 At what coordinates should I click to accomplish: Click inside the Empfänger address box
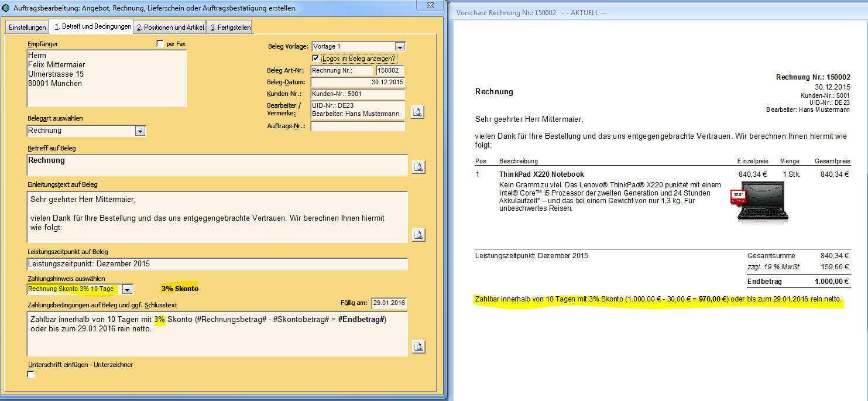pos(107,78)
